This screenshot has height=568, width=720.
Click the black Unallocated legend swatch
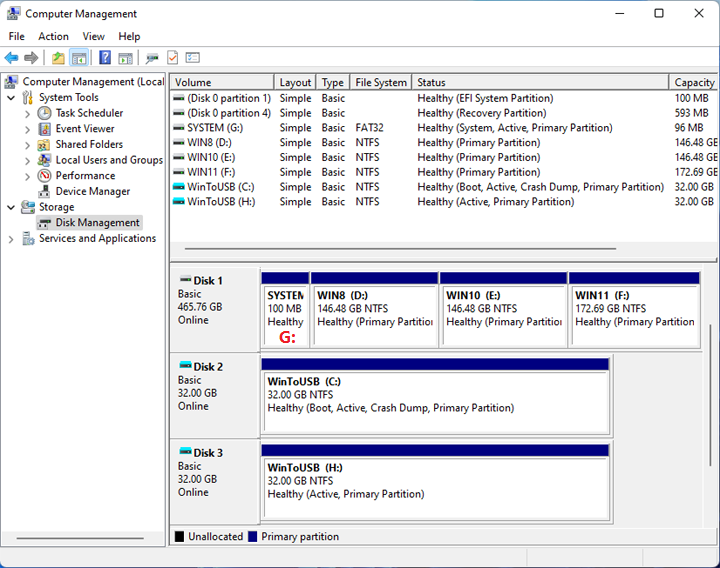point(180,536)
